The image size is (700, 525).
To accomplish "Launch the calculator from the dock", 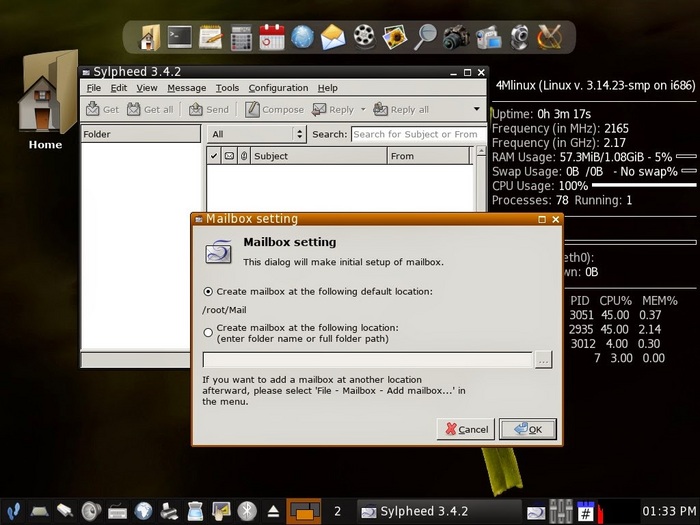I will 241,38.
